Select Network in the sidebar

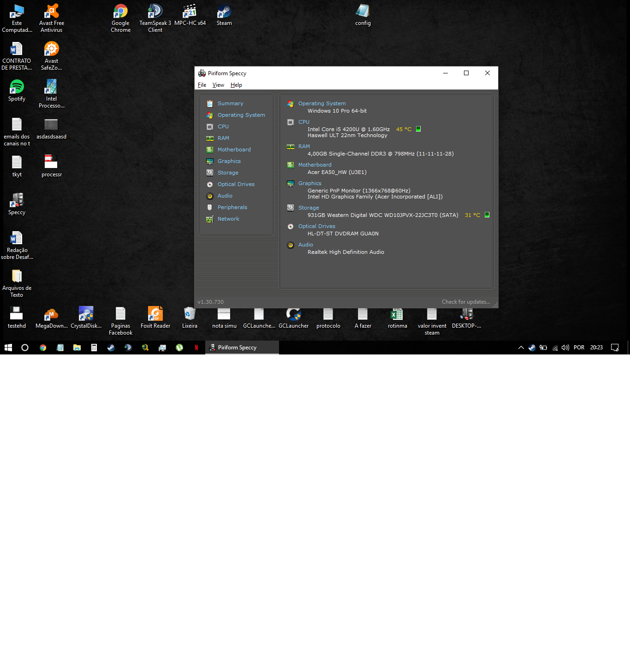click(x=228, y=219)
